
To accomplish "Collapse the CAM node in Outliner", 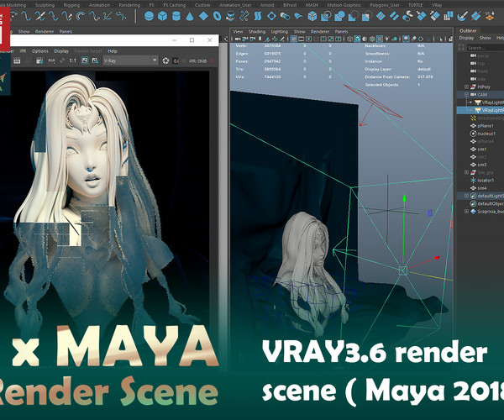I will point(466,94).
